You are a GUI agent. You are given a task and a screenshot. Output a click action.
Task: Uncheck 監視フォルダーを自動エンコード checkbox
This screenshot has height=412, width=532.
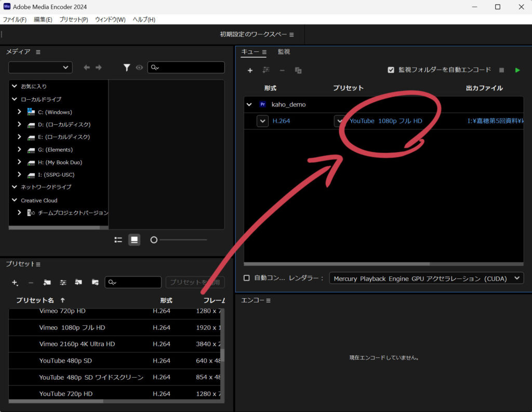[x=391, y=70]
